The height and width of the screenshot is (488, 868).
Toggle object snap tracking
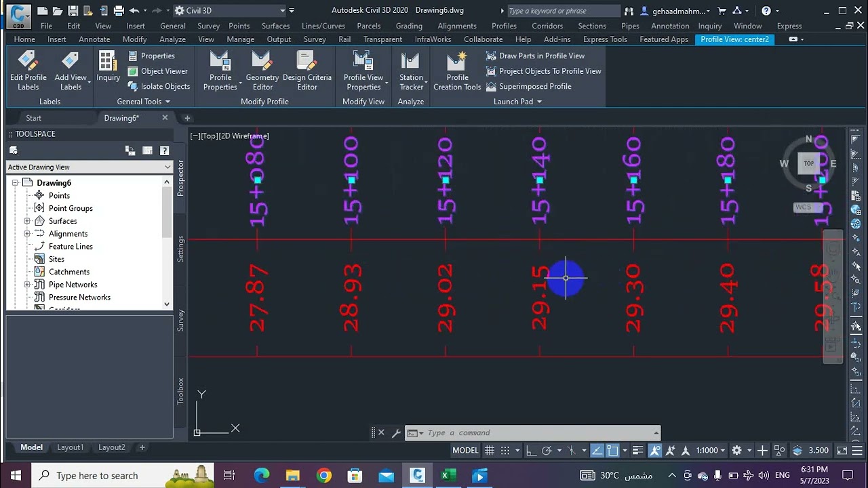597,450
